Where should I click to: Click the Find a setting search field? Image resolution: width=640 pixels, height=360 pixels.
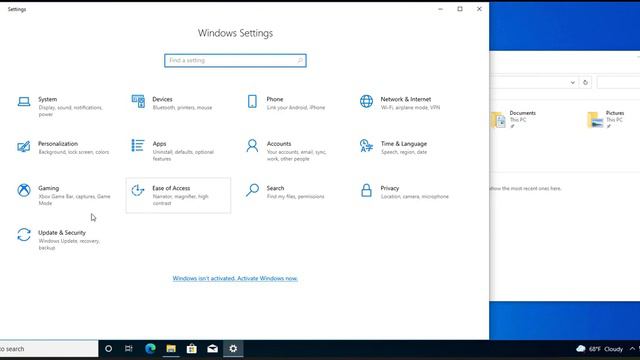[x=235, y=60]
